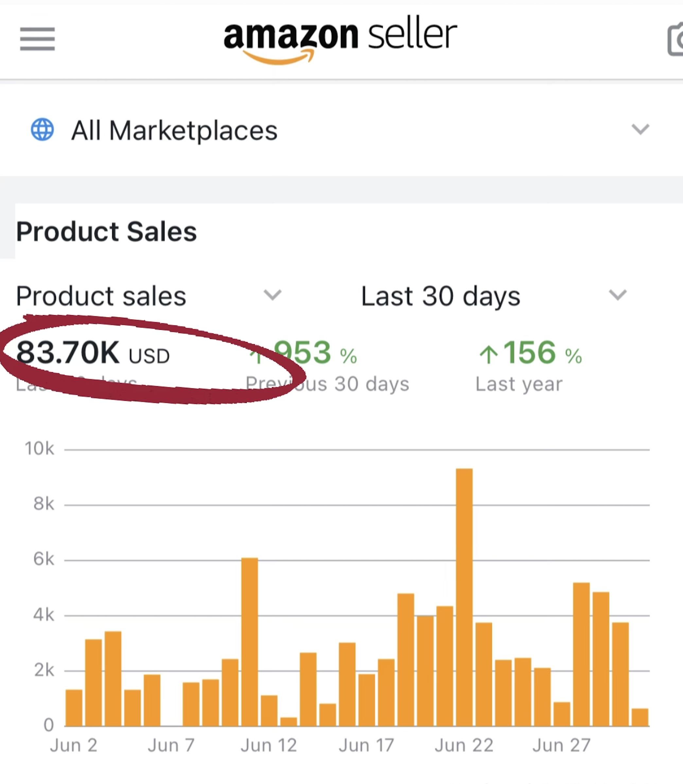The height and width of the screenshot is (784, 683).
Task: Tap the last short bar on chart
Action: coord(639,717)
